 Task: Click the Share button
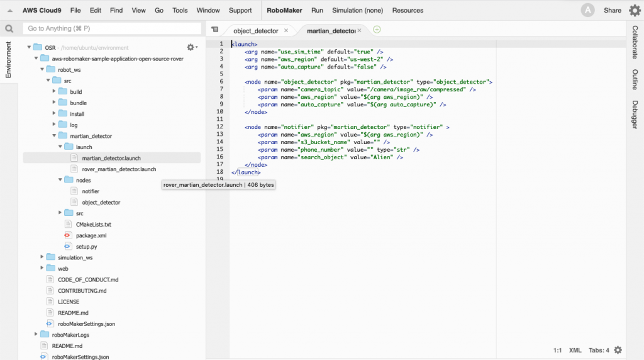pos(612,11)
